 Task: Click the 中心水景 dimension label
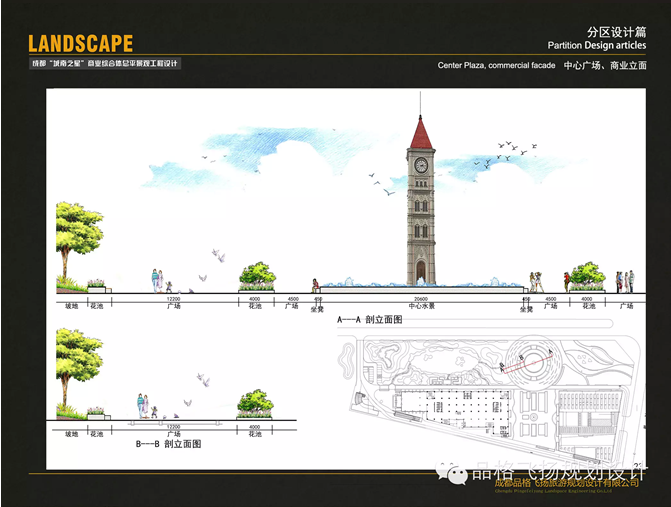click(421, 306)
